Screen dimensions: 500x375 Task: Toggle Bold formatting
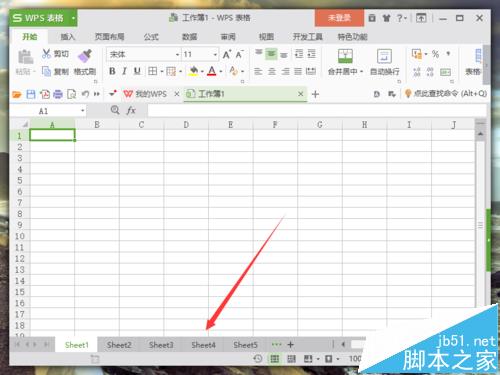[112, 71]
